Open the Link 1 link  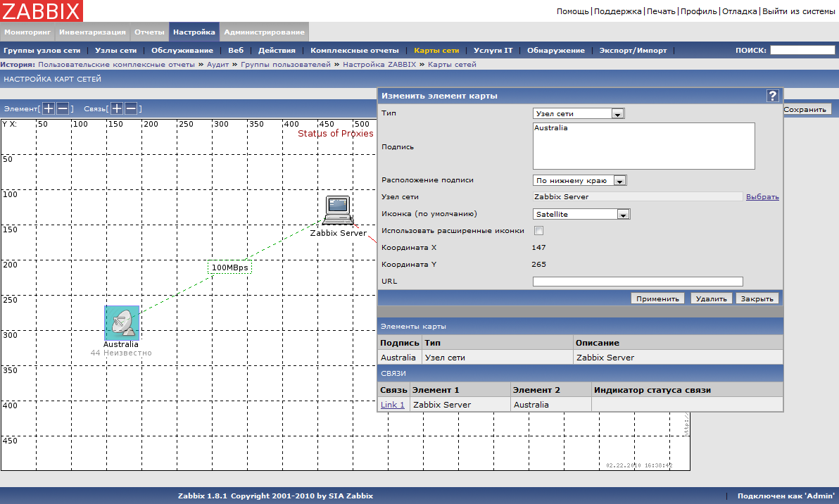[392, 405]
